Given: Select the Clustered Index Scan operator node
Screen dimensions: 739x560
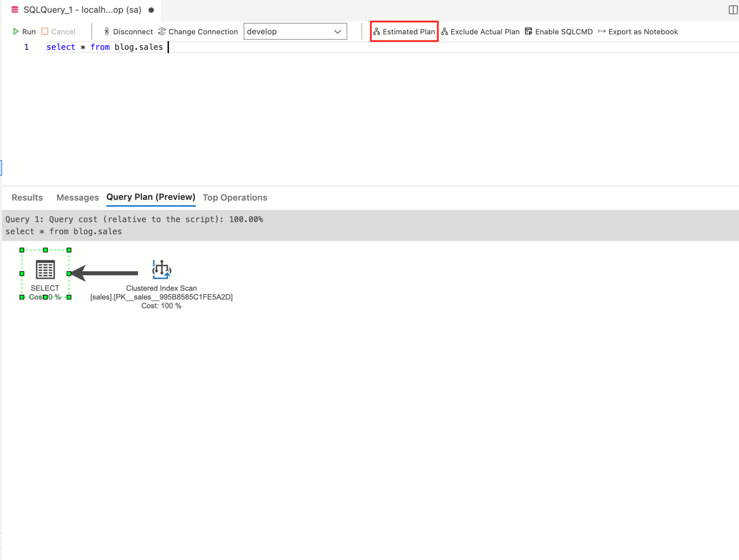Looking at the screenshot, I should point(161,269).
